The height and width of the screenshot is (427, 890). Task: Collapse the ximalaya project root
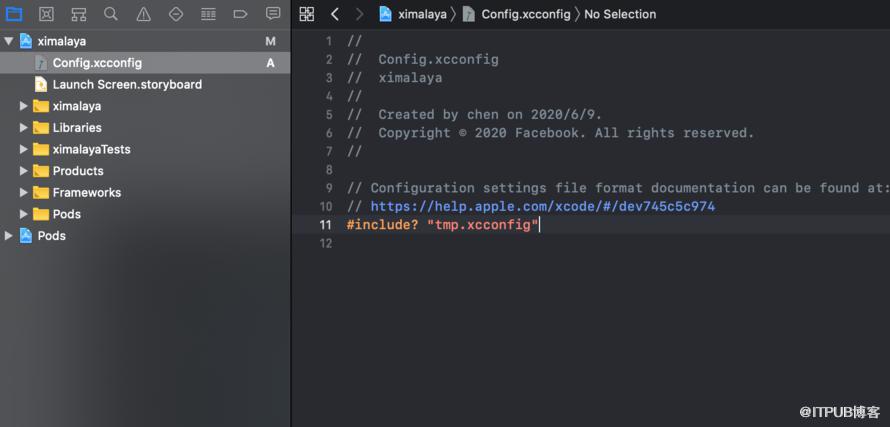pyautogui.click(x=9, y=41)
